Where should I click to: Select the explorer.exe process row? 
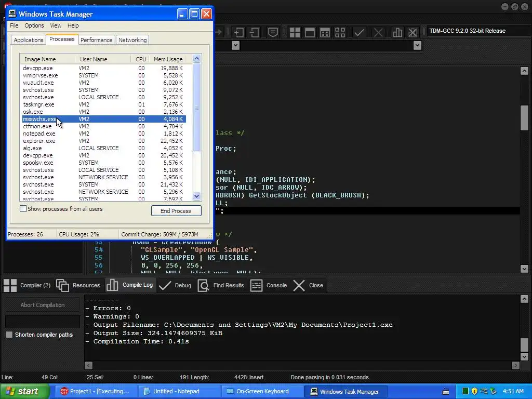(x=104, y=141)
